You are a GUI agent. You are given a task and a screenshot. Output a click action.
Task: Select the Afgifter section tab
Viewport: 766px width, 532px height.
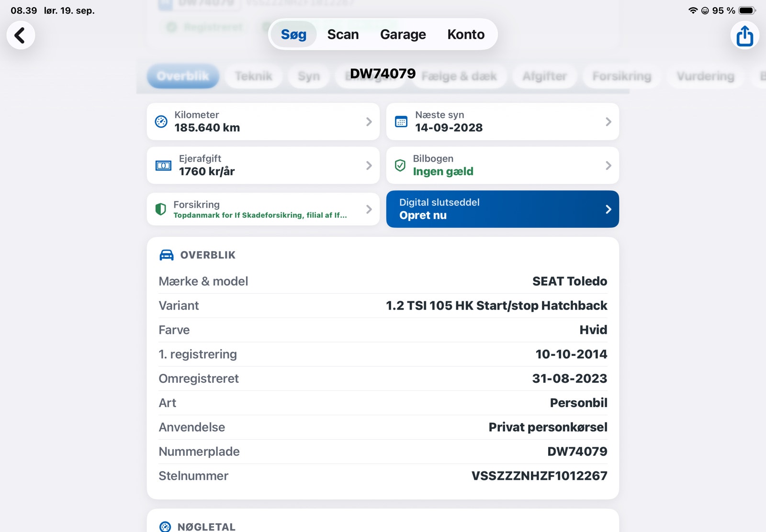[545, 77]
